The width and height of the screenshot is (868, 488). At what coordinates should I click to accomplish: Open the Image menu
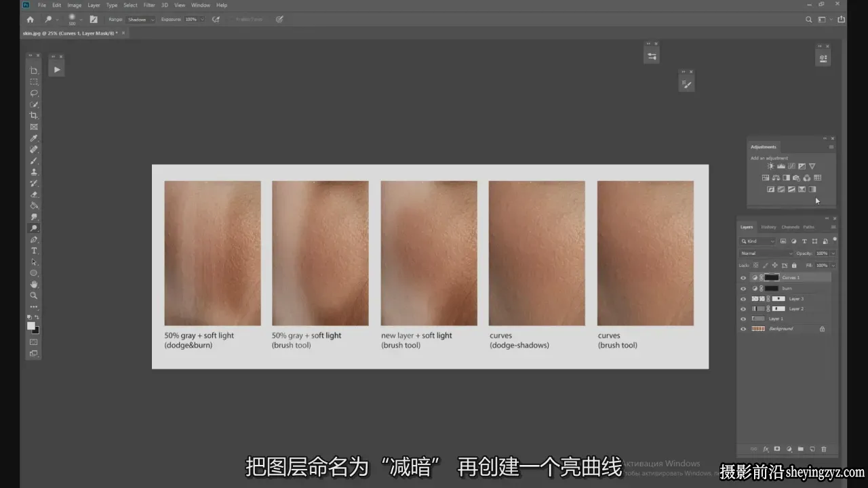pos(75,5)
